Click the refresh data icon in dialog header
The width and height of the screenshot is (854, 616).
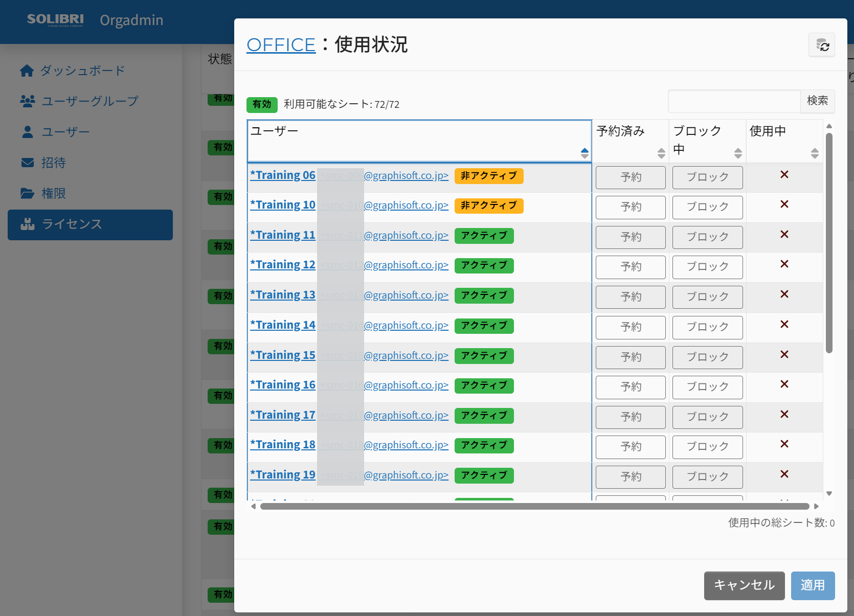click(x=822, y=45)
